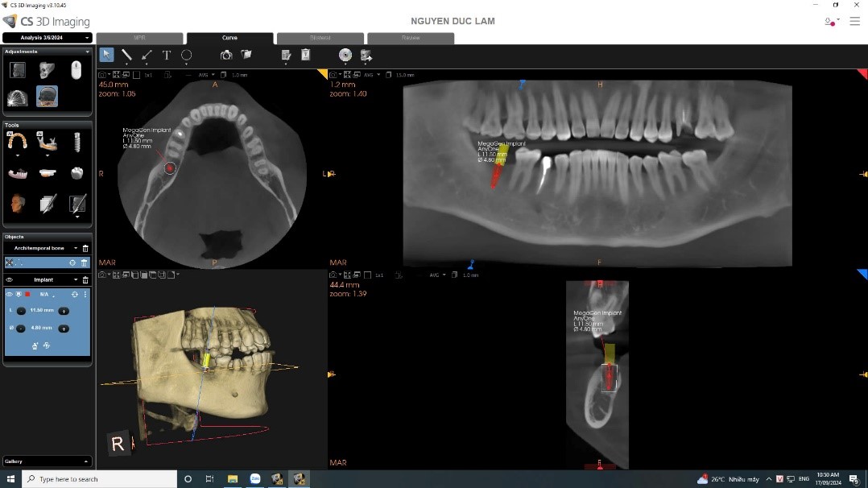
Task: Switch to the MPR tab
Action: 140,38
